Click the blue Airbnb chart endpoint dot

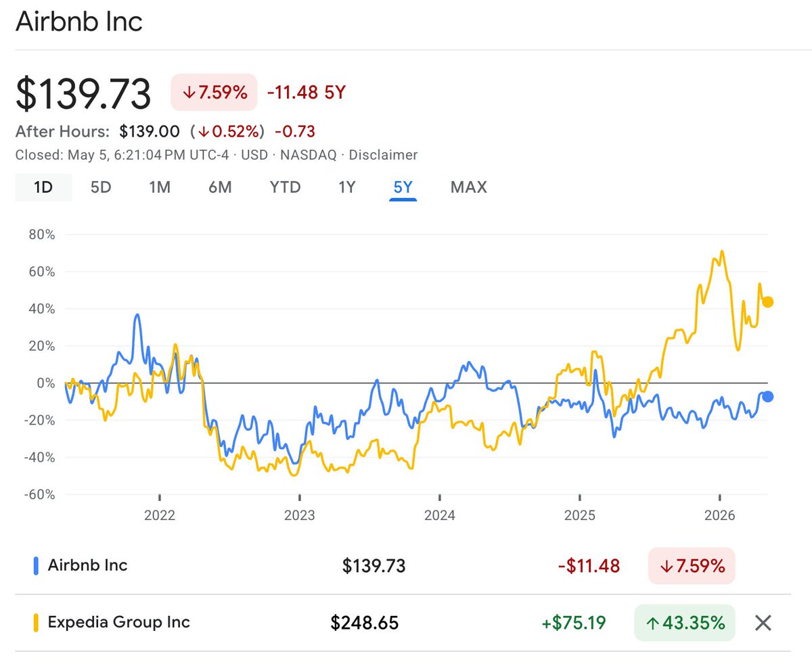(767, 396)
